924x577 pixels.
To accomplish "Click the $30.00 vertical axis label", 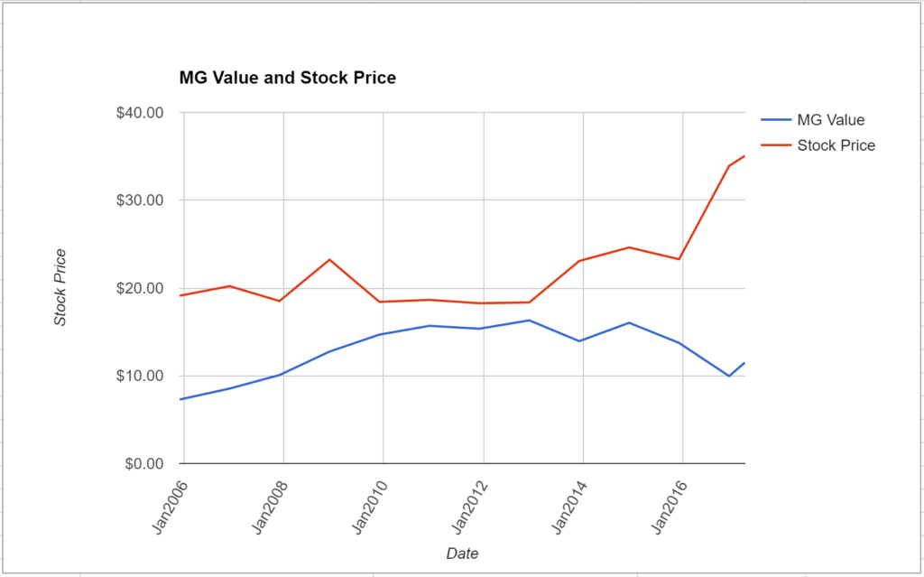I will pos(140,200).
